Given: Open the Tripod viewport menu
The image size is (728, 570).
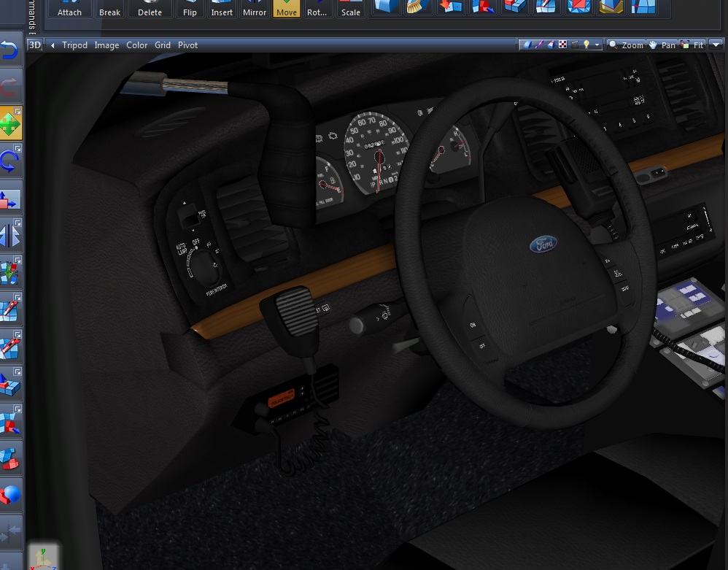Looking at the screenshot, I should click(74, 45).
